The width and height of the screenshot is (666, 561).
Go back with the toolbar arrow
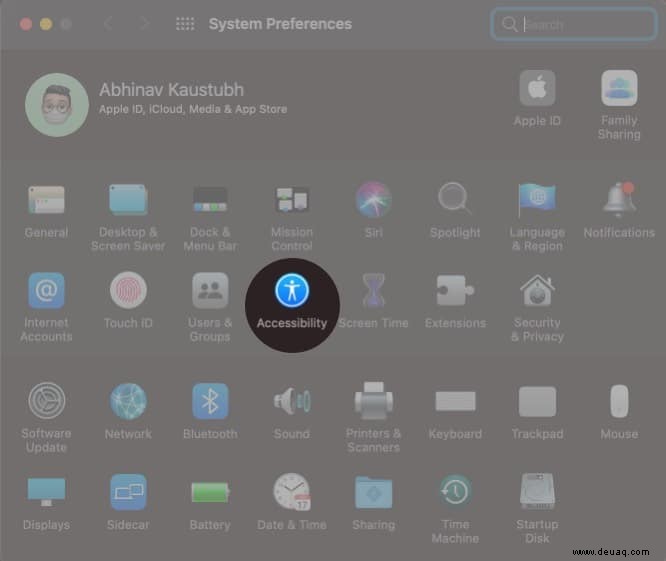pos(108,23)
